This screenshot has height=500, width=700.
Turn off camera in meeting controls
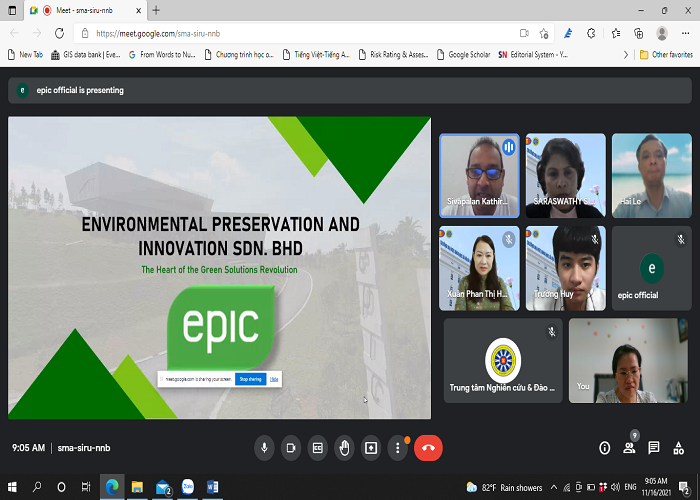(291, 448)
